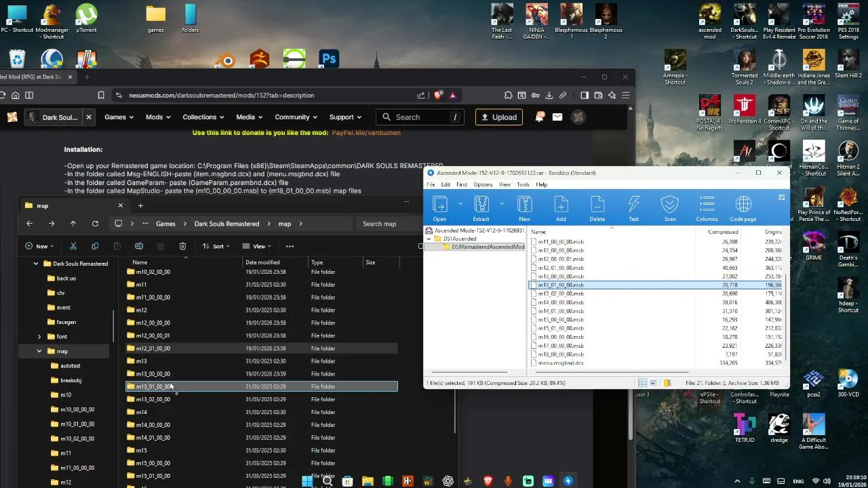Collapse the map folder in navigation tree

39,351
